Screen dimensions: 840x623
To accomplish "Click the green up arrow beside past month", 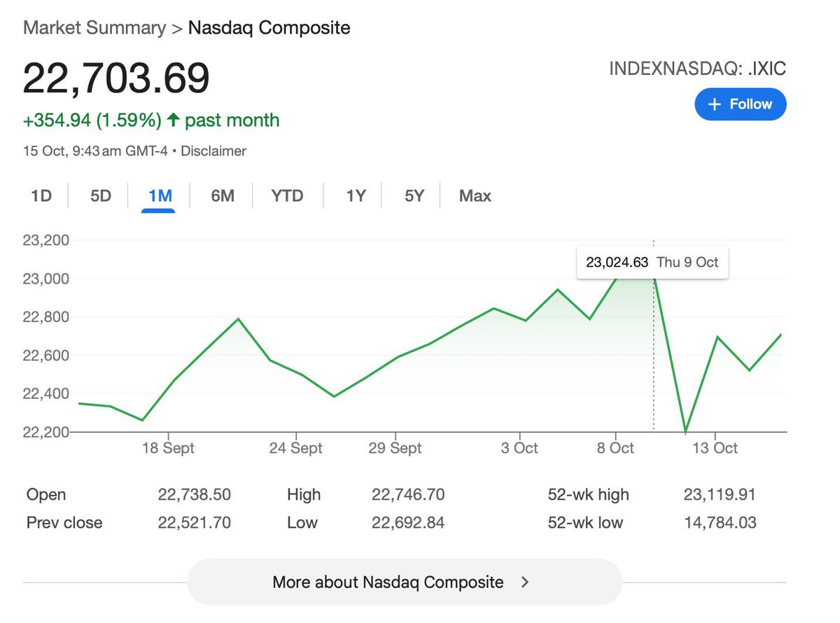I will pos(173,120).
